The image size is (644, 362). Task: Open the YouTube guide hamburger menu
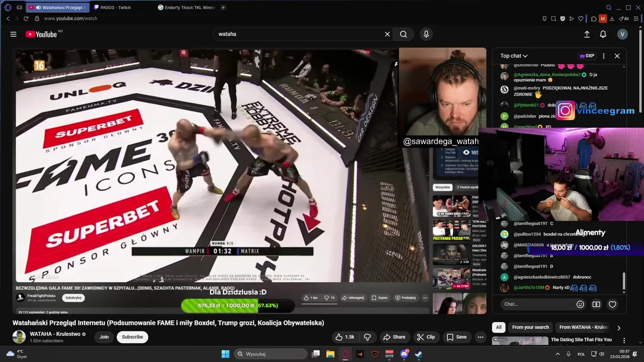(x=14, y=34)
